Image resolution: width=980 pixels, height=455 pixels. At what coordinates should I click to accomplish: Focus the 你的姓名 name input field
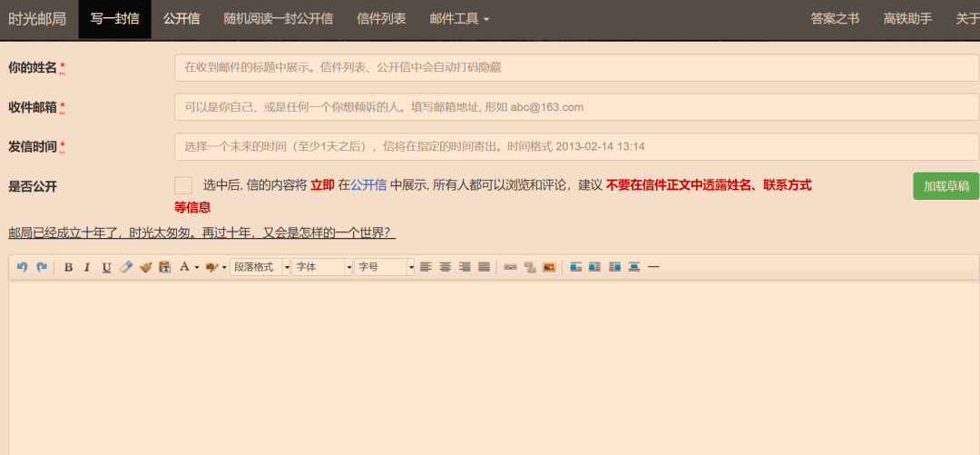click(x=576, y=67)
